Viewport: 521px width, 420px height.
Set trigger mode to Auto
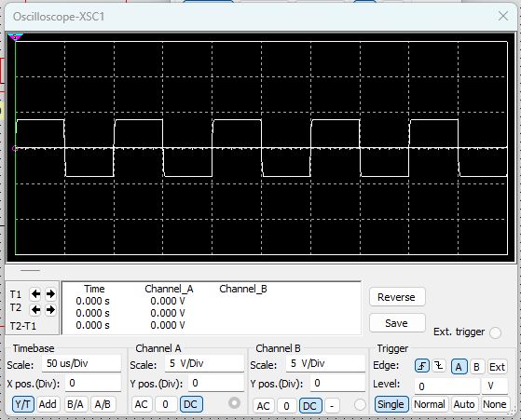[464, 404]
